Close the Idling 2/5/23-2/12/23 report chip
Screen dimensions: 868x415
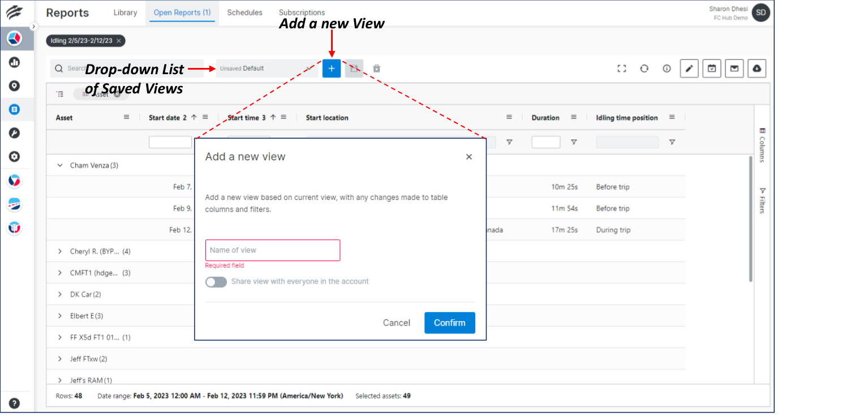[x=118, y=41]
